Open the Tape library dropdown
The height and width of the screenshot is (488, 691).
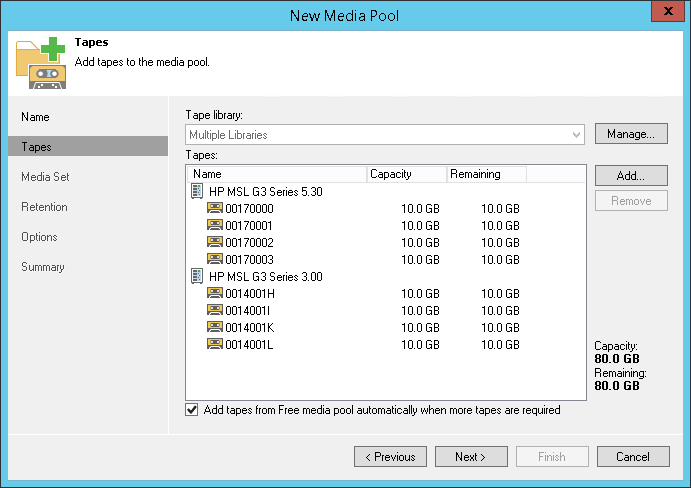(x=577, y=134)
